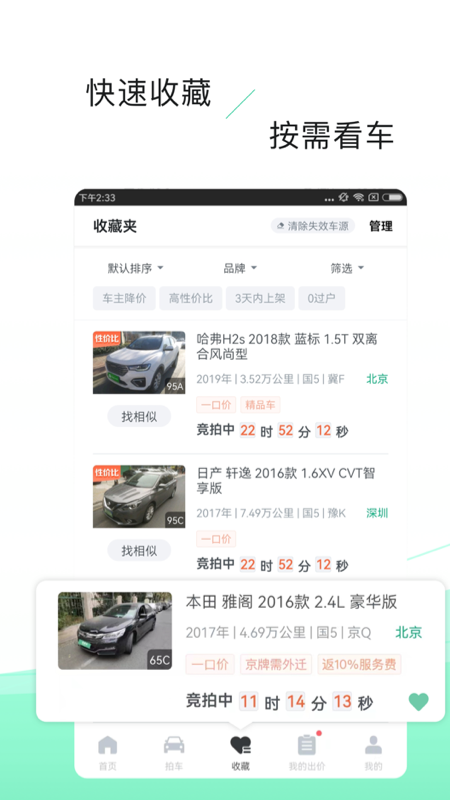The height and width of the screenshot is (800, 450).
Task: Open the 本田 雅阁 2016款 listing title
Action: (291, 602)
